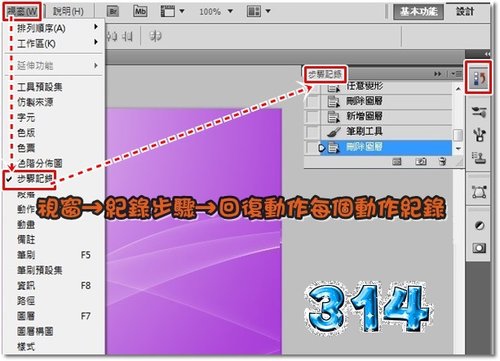The width and height of the screenshot is (500, 361).
Task: Choose 動畫 from the menu
Action: pyautogui.click(x=54, y=224)
